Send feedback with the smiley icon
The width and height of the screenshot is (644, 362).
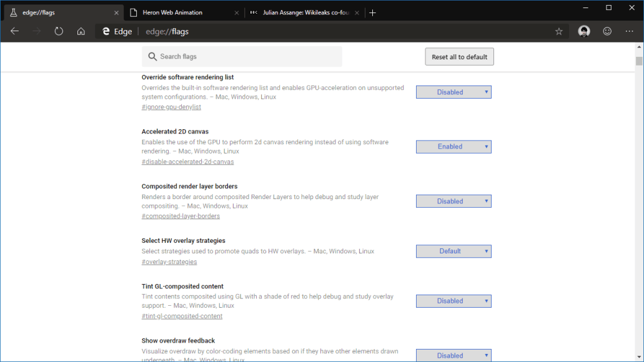coord(607,31)
